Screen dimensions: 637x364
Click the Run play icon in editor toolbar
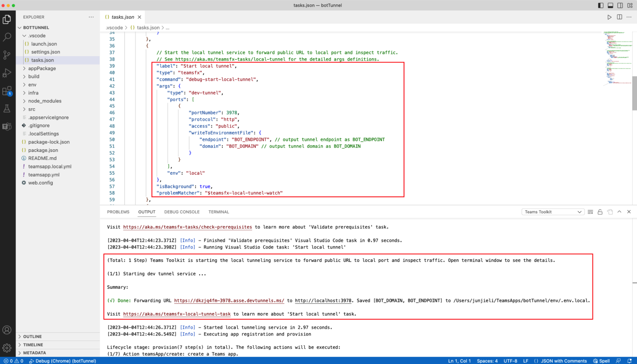[x=609, y=17]
